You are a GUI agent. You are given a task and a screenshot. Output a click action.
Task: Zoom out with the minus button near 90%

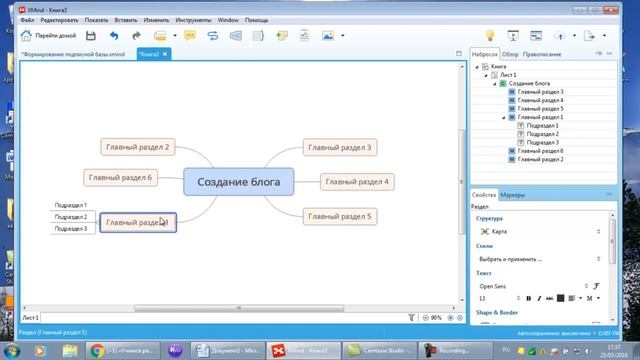(x=425, y=318)
